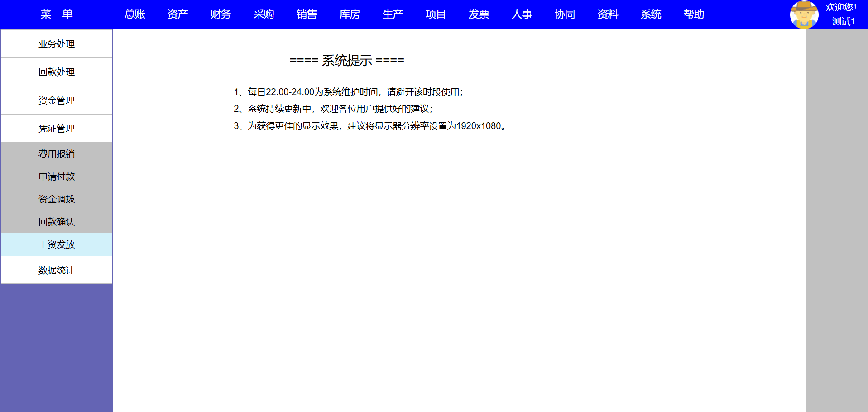Expand the 回款处理 sidebar section
The width and height of the screenshot is (868, 412).
point(57,72)
